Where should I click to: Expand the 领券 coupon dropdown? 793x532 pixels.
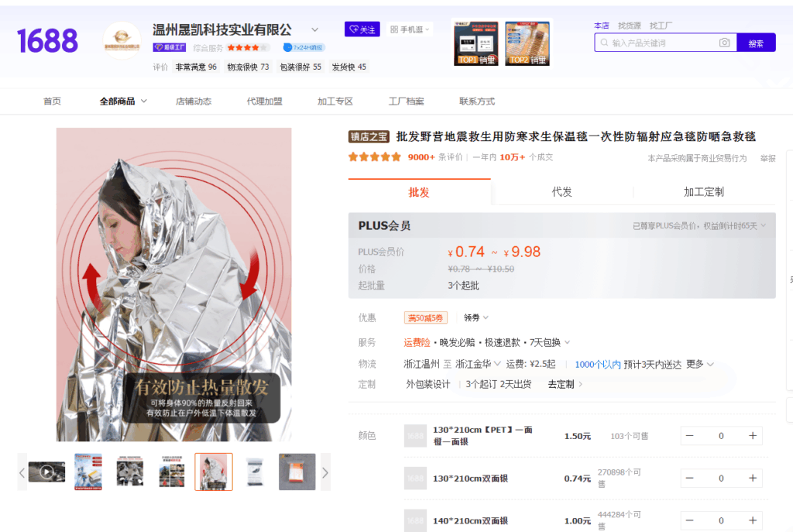tap(476, 317)
